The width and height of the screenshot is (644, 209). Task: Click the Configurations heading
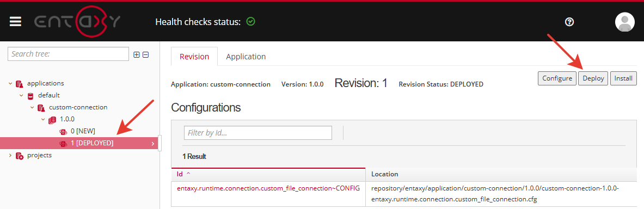coord(206,108)
